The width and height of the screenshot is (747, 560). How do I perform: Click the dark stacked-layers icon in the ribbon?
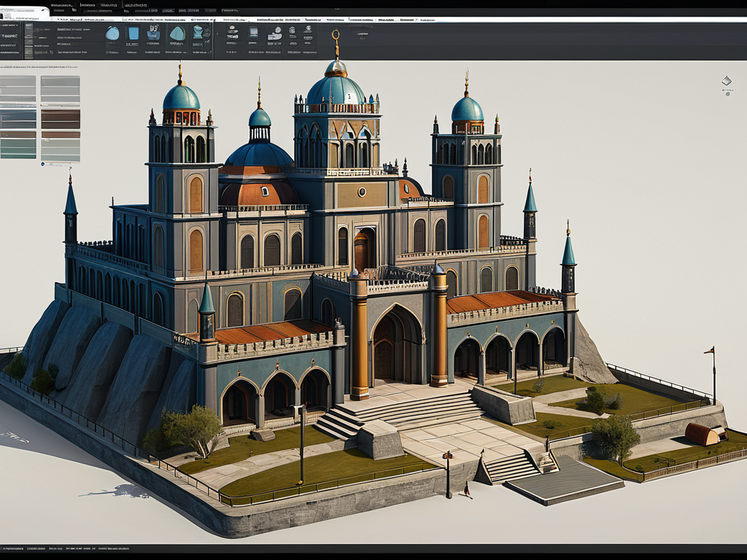[x=232, y=33]
